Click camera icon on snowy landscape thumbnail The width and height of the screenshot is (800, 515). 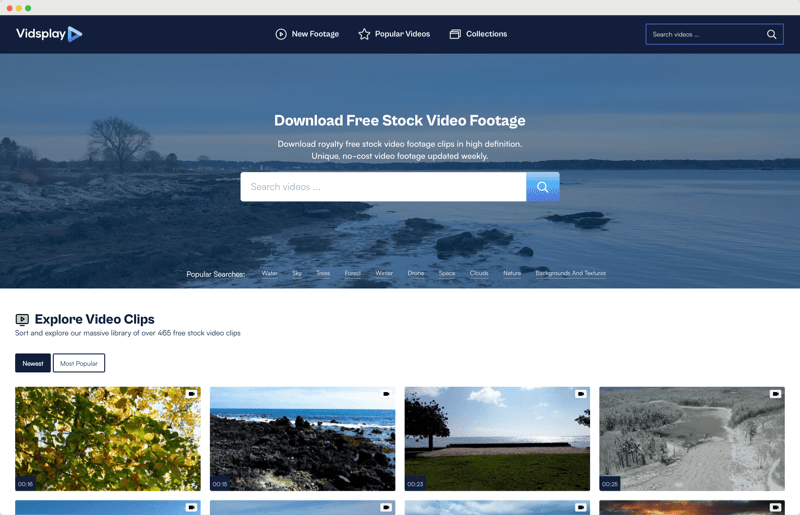click(x=775, y=394)
